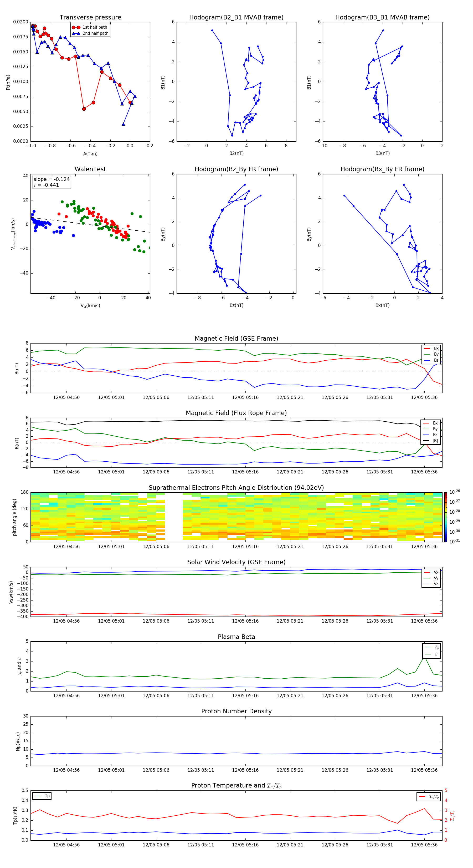This screenshot has width=473, height=868.
Task: Click the "Magnetic Field (GSE Frame)" title
Action: 236,339
